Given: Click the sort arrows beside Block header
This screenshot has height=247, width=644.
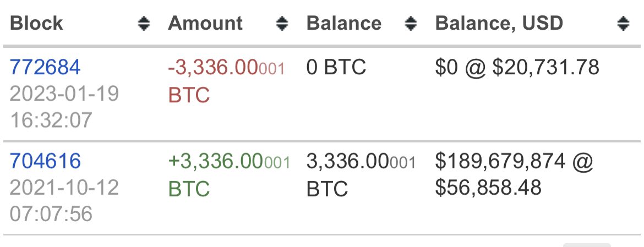Looking at the screenshot, I should pyautogui.click(x=144, y=23).
